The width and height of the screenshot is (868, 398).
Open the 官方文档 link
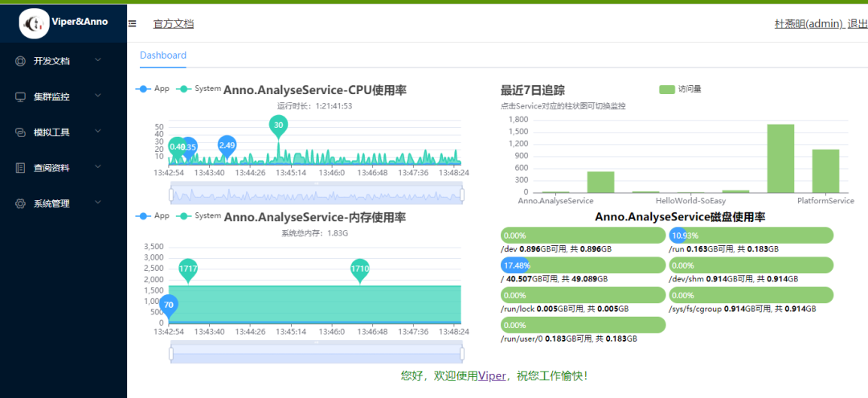tap(174, 24)
